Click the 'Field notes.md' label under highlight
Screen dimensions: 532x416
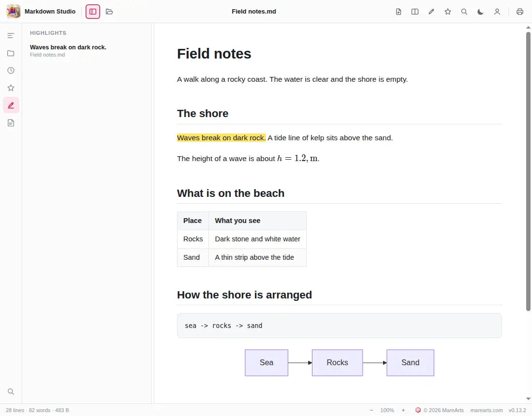pos(47,55)
